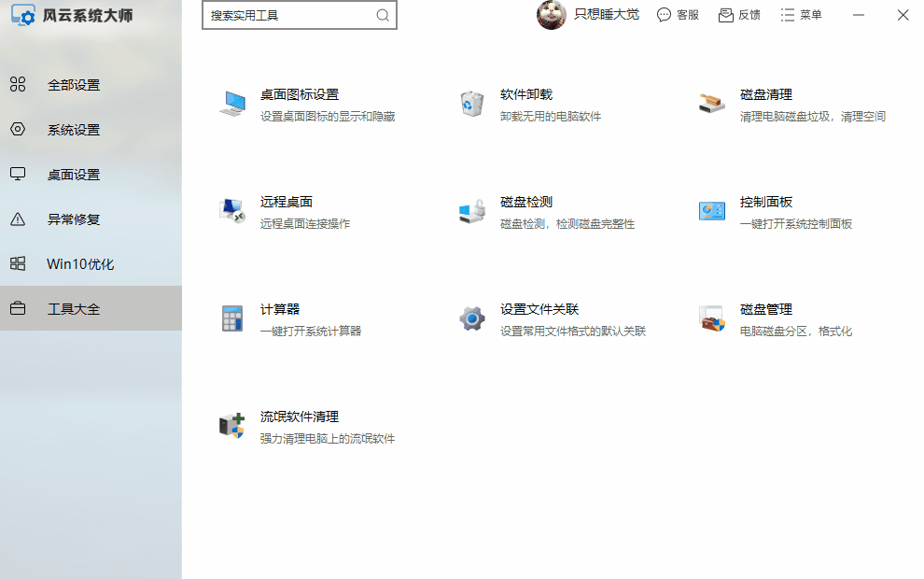
Task: Select Win10优化 in the sidebar
Action: pos(91,263)
